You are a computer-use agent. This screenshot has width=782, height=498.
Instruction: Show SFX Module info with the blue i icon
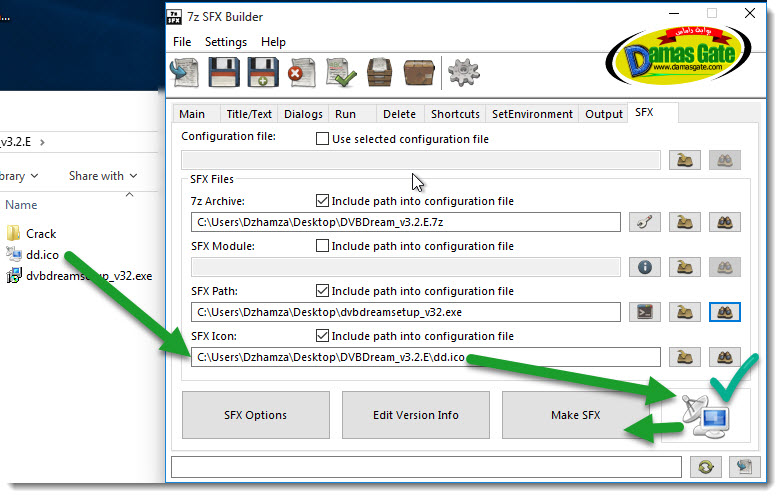pyautogui.click(x=645, y=267)
